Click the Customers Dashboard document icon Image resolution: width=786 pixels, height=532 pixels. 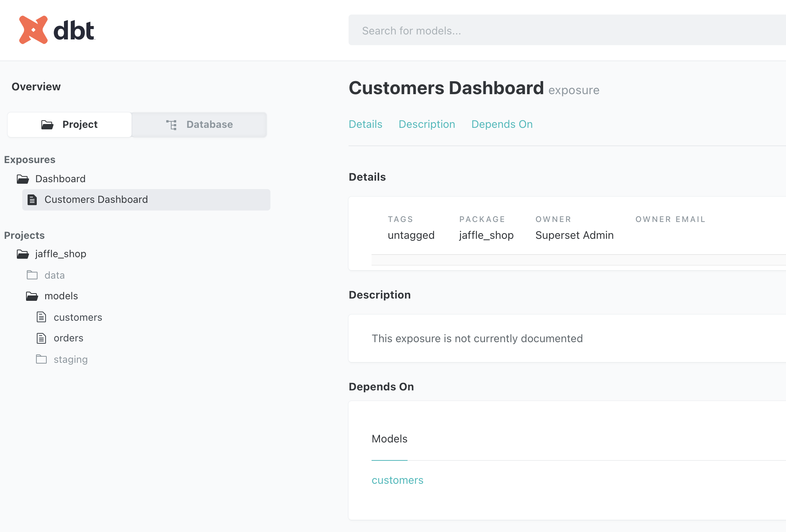coord(33,200)
